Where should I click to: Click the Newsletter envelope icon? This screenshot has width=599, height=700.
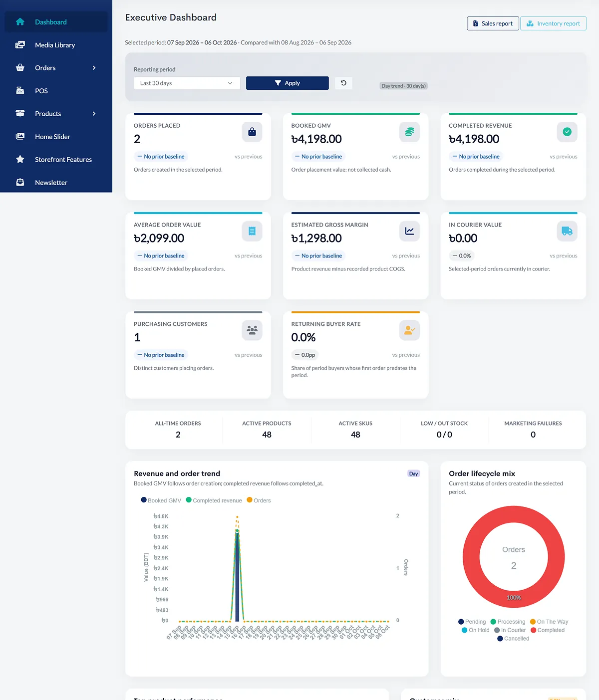click(x=20, y=183)
